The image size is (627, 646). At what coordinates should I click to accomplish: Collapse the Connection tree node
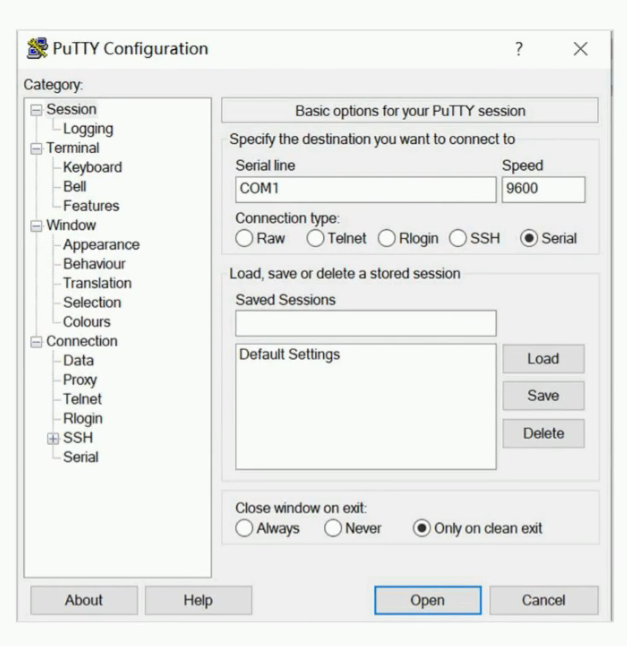tap(36, 342)
